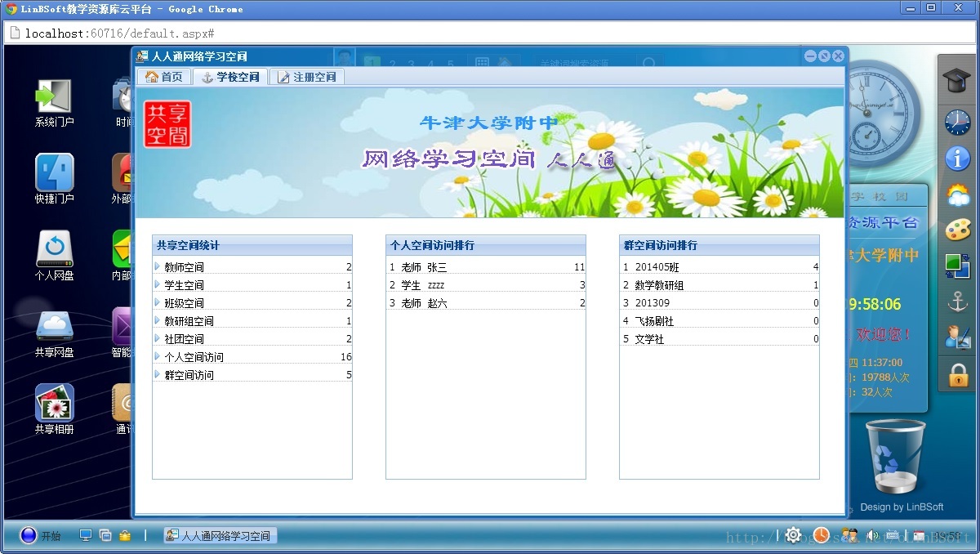Select the 数学教研组 group row
This screenshot has height=554, width=980.
click(x=719, y=285)
